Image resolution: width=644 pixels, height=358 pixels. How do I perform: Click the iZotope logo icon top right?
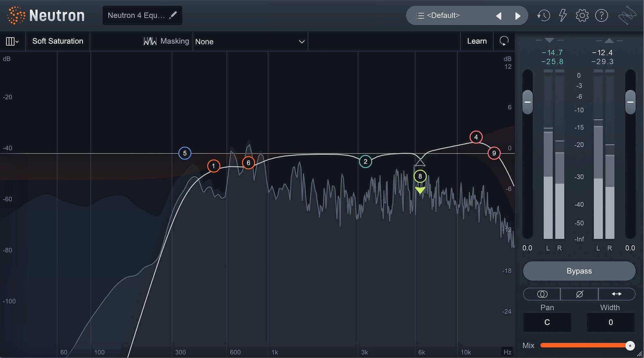627,15
